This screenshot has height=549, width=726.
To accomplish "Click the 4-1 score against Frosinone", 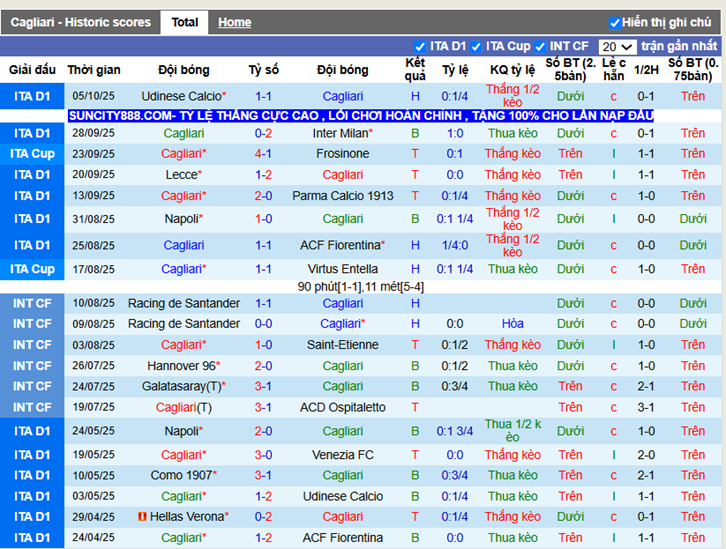I will (x=263, y=154).
